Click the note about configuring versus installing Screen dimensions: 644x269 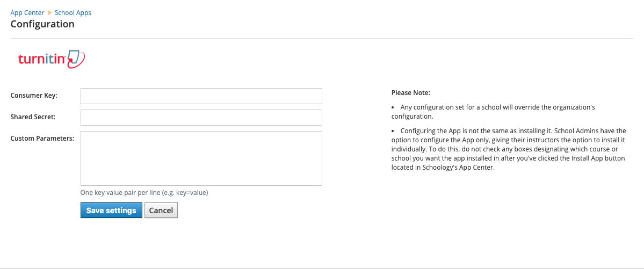(x=508, y=149)
